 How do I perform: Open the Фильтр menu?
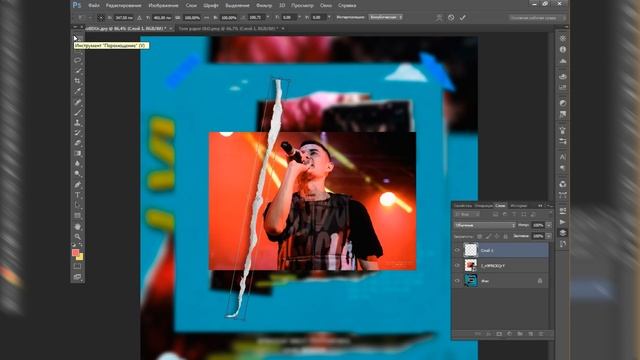tap(264, 6)
